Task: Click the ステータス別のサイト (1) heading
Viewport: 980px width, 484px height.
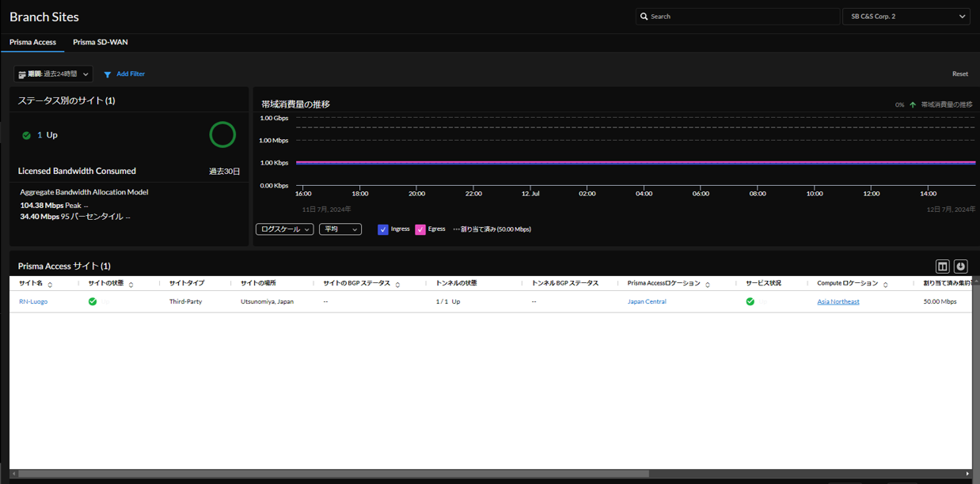Action: pyautogui.click(x=66, y=101)
